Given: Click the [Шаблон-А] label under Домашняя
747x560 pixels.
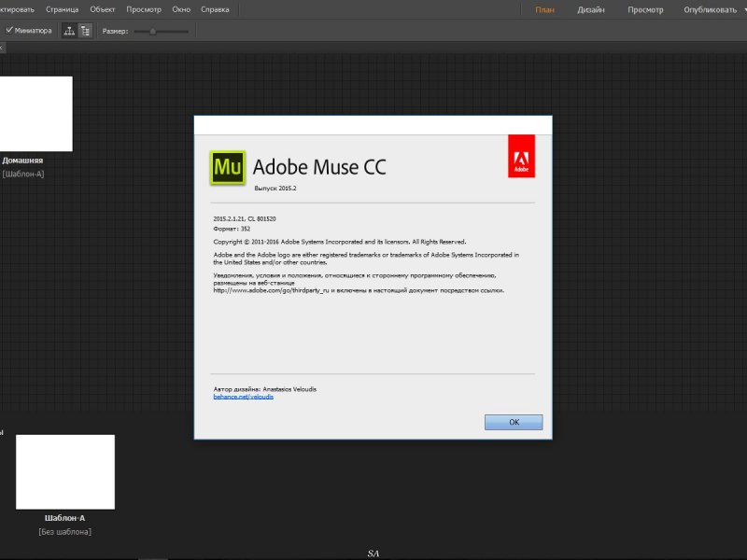Looking at the screenshot, I should pyautogui.click(x=22, y=174).
